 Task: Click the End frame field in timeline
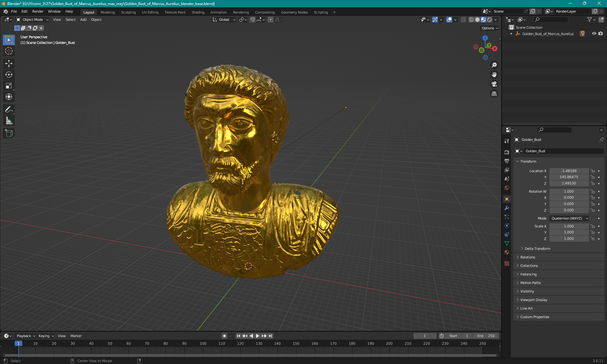point(486,336)
